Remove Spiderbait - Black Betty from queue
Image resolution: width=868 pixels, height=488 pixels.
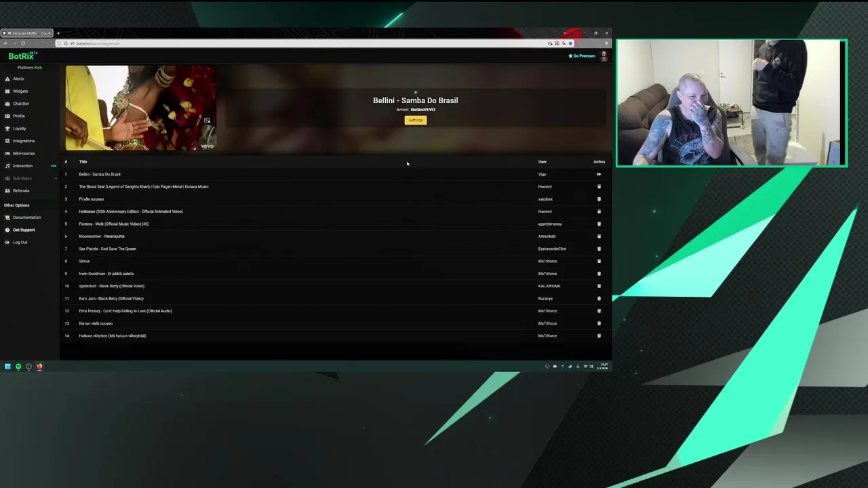(599, 286)
